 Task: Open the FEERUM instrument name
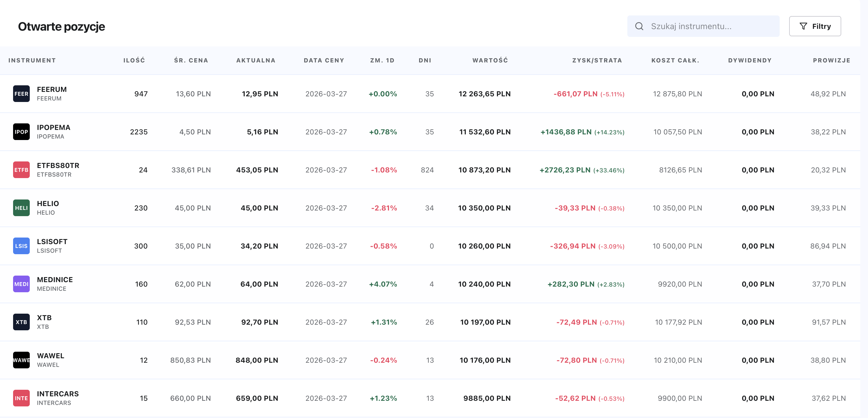click(x=52, y=89)
